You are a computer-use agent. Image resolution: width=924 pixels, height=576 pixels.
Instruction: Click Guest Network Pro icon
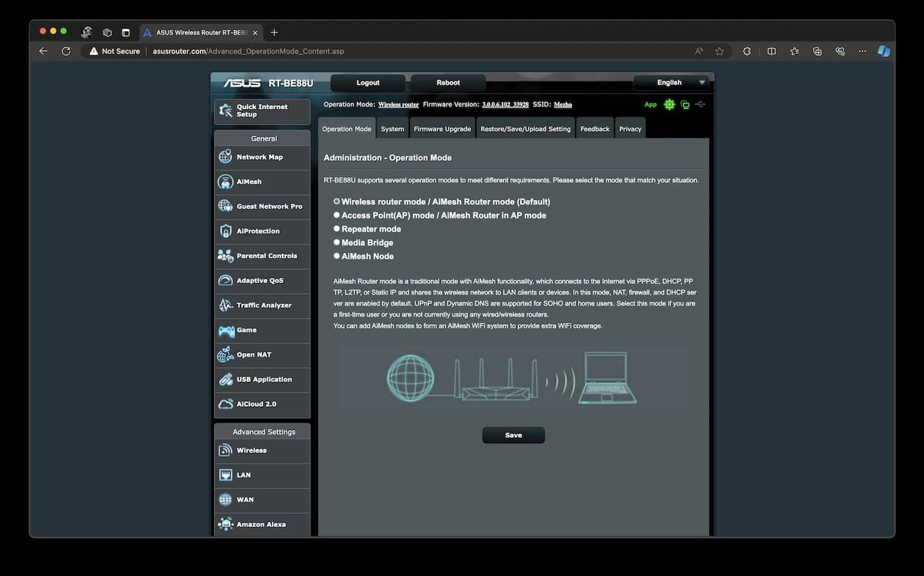pos(225,206)
